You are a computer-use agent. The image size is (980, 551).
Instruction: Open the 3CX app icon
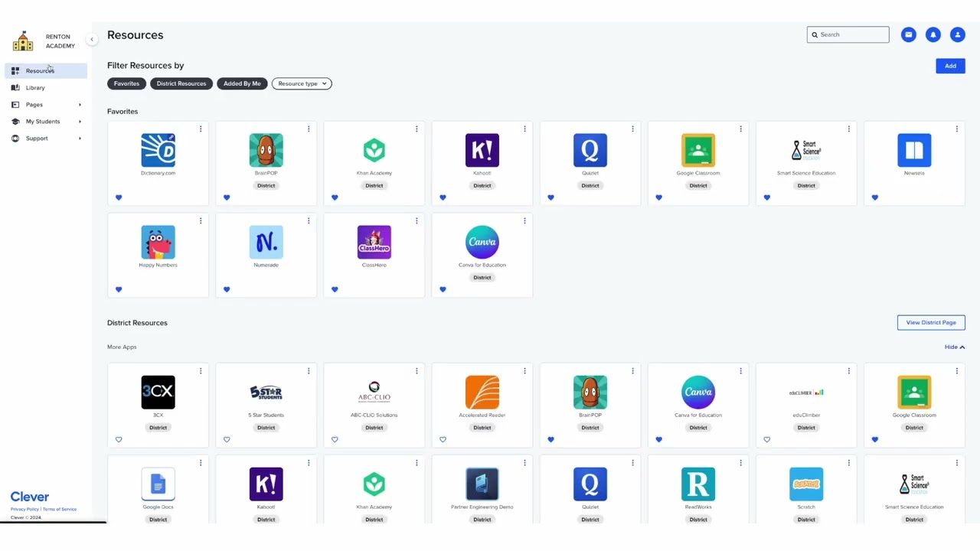pyautogui.click(x=158, y=392)
